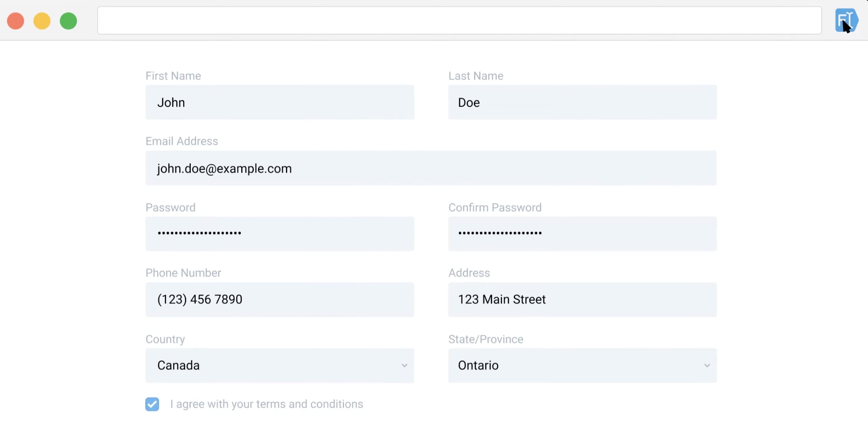Click the 'I agree with your terms' label
The image size is (868, 430).
(x=266, y=404)
